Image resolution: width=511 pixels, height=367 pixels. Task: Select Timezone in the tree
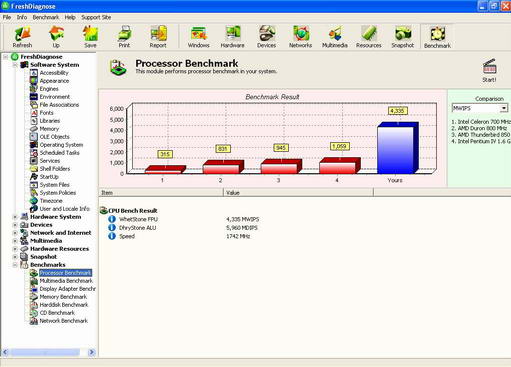51,201
